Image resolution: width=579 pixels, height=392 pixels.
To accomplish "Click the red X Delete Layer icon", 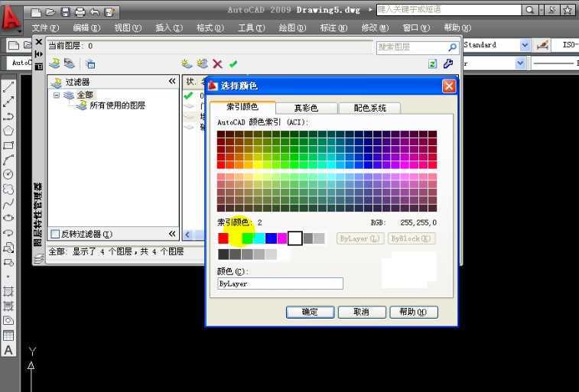I will tap(217, 63).
